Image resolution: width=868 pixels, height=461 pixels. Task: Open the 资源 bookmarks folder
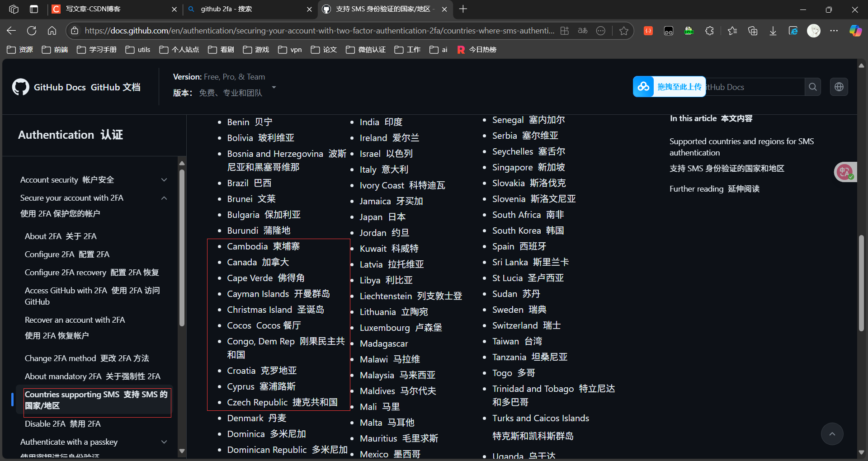20,50
